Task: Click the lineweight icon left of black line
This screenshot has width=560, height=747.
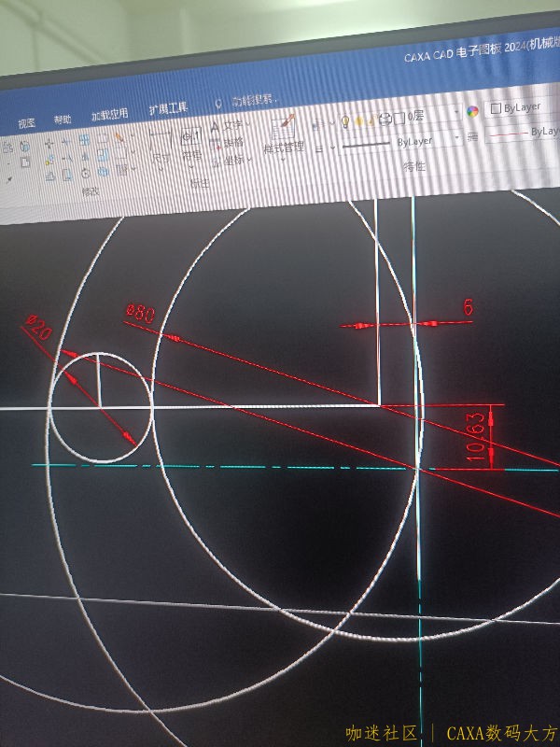Action: tap(319, 148)
